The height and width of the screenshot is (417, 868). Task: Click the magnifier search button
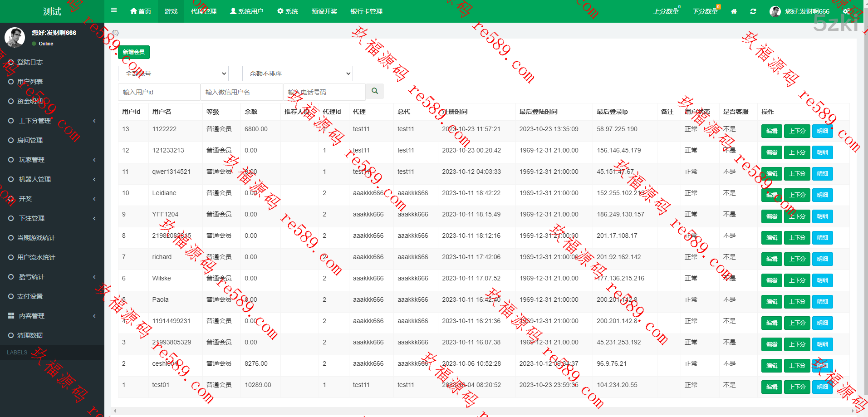pos(375,91)
